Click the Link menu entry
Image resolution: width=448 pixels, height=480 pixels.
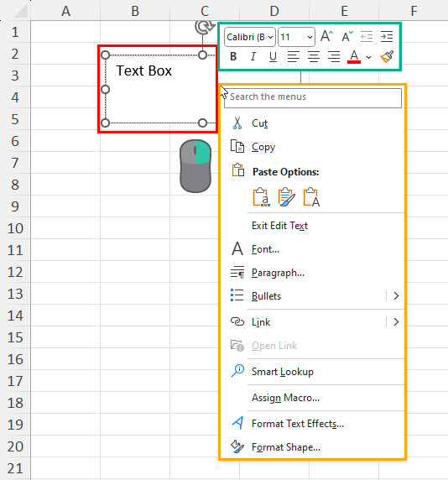point(312,322)
